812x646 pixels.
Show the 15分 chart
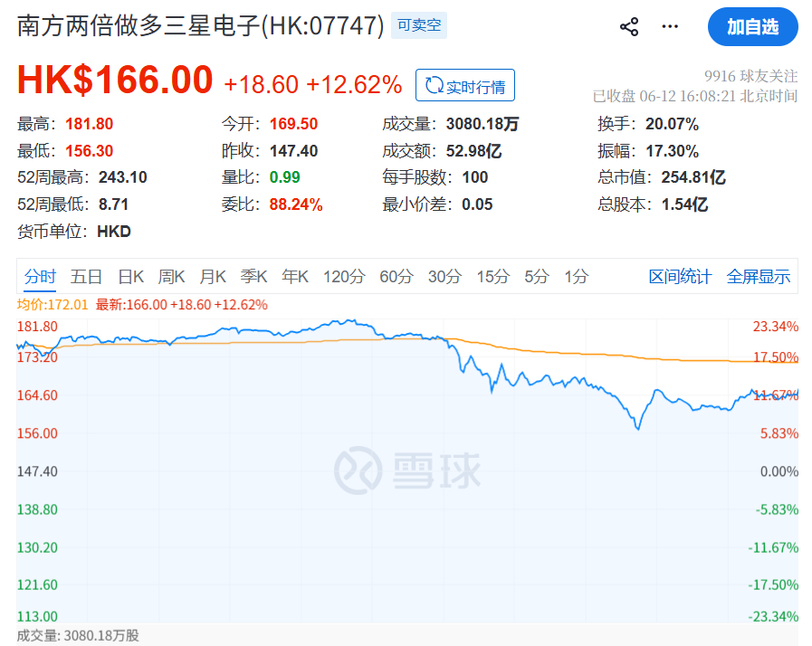(493, 277)
